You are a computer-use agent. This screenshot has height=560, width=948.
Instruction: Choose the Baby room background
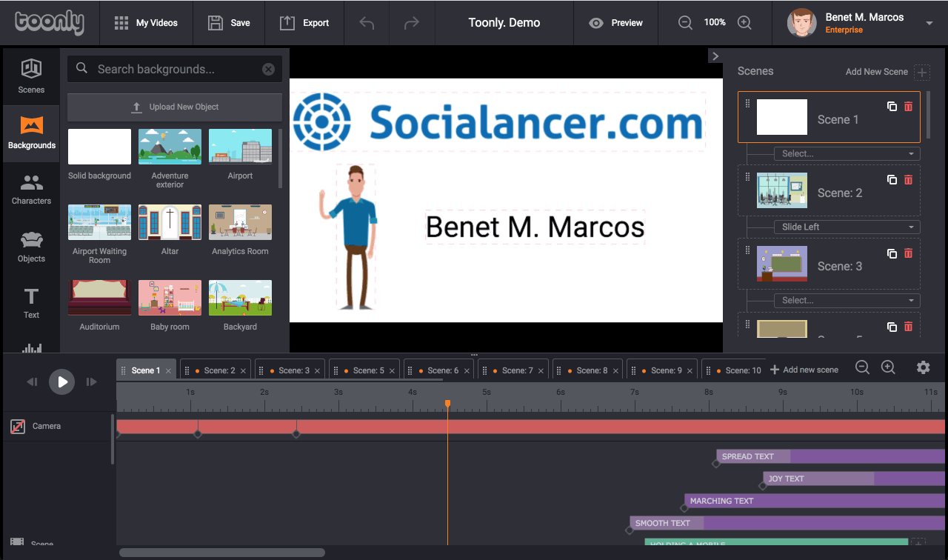tap(170, 298)
